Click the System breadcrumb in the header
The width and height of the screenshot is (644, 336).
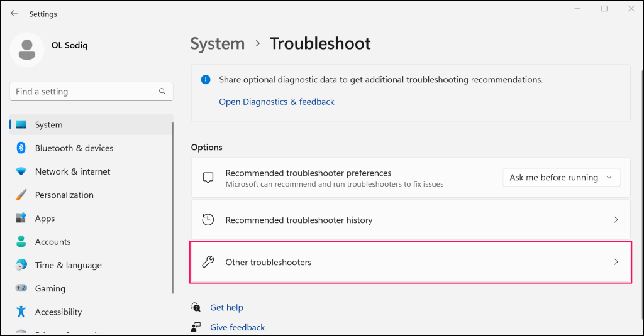coord(218,44)
